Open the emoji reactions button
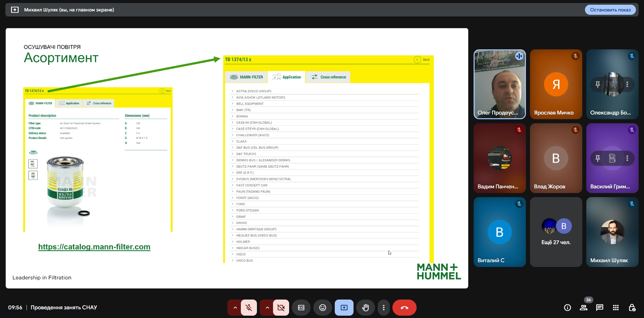Screen dimensions: 644x318 coord(323,308)
